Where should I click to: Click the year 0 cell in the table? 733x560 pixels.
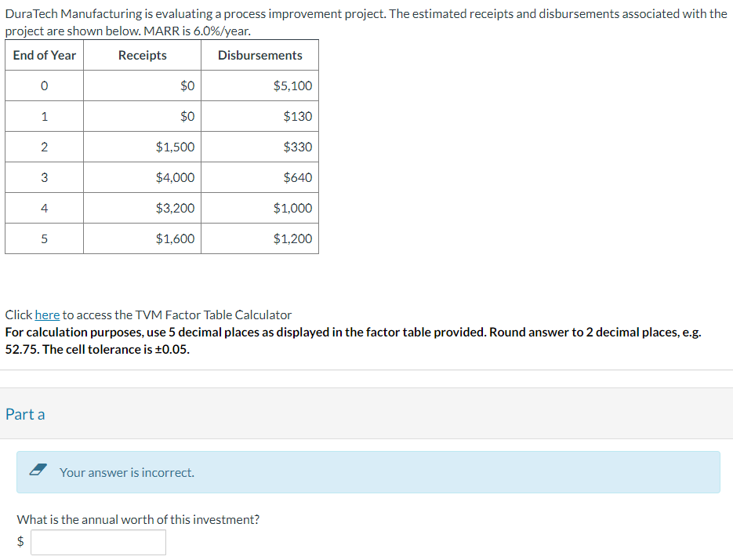pyautogui.click(x=43, y=85)
